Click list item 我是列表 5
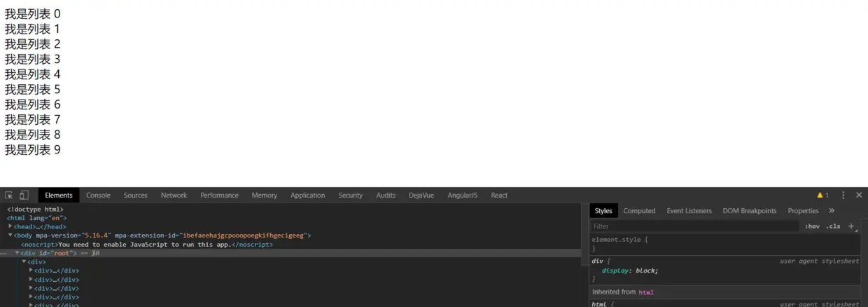 33,89
